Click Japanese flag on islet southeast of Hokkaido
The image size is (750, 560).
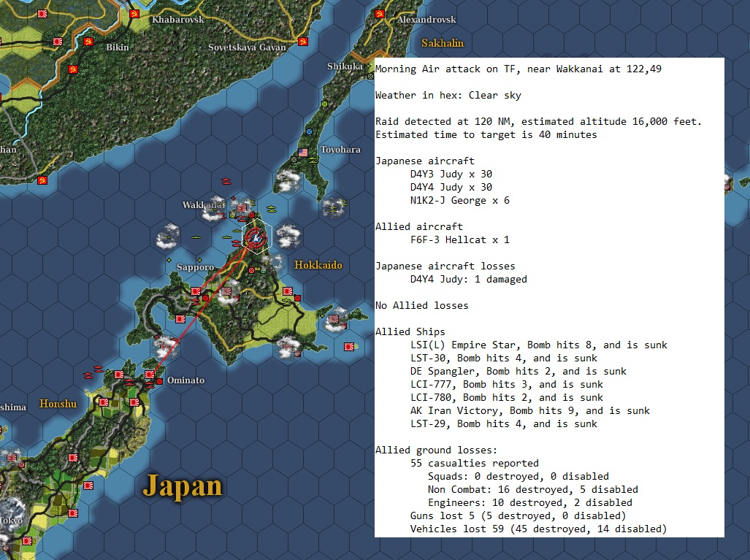click(x=349, y=347)
